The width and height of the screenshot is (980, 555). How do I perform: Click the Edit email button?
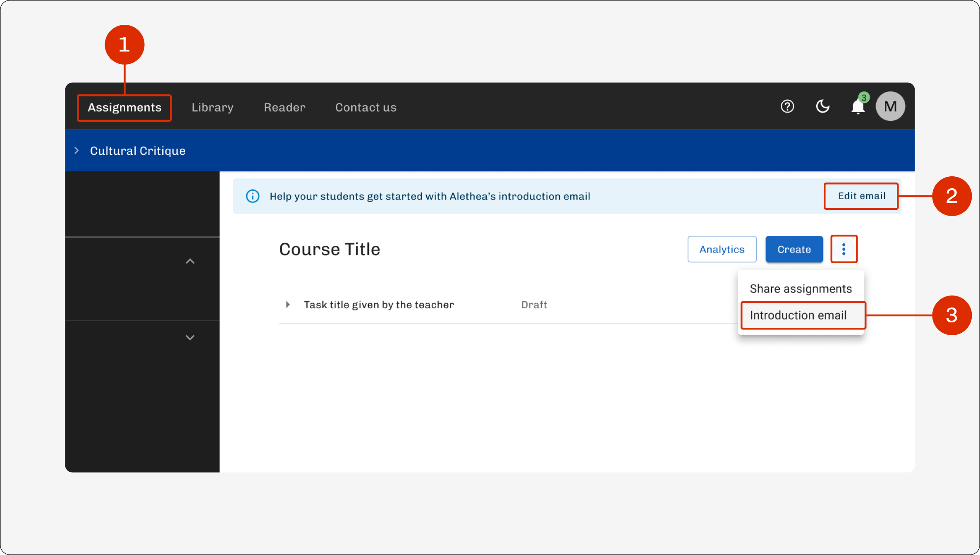tap(862, 196)
